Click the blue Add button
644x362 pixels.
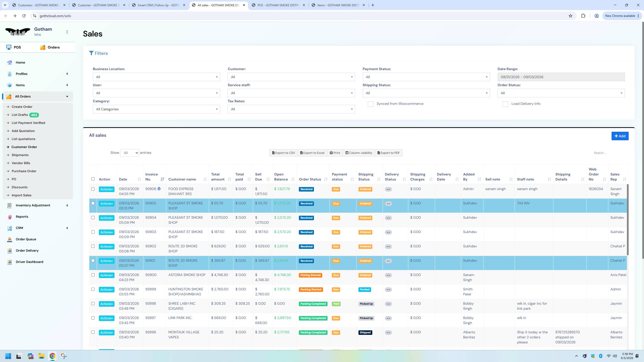coord(620,136)
